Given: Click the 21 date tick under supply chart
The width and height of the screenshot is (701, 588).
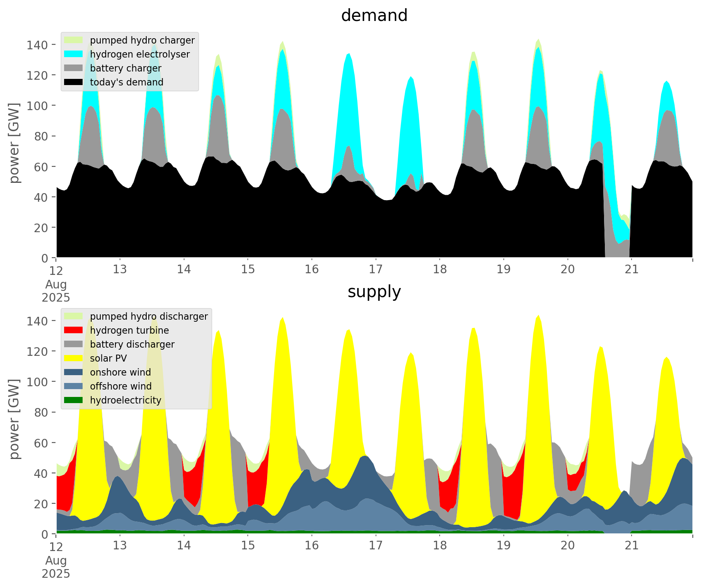Looking at the screenshot, I should click(x=632, y=546).
